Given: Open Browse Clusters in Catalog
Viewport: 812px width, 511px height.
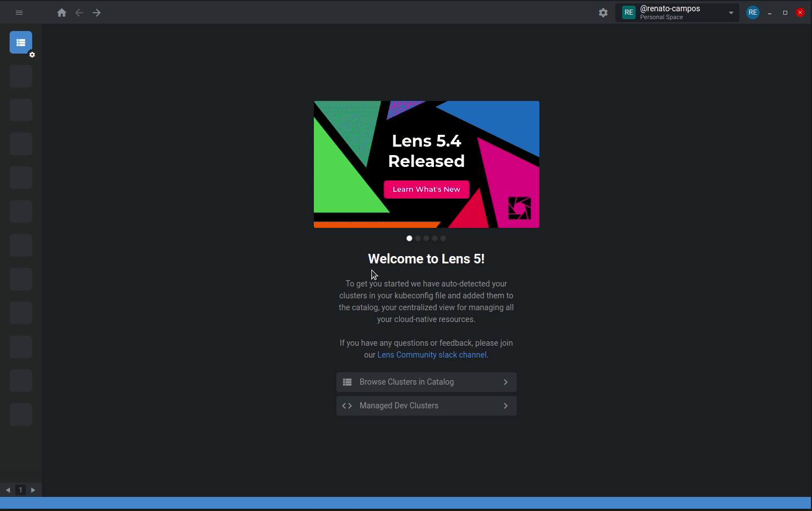Looking at the screenshot, I should click(x=427, y=382).
